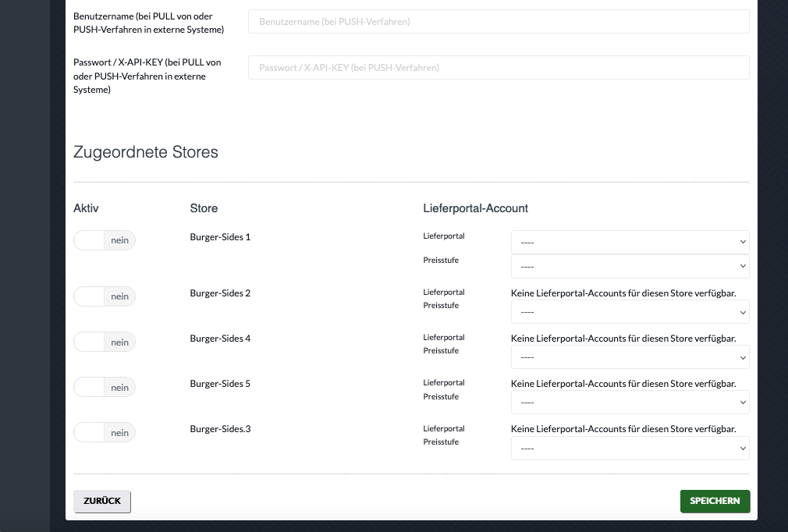This screenshot has height=532, width=788.
Task: Click Lieferportal label in Burger-Sides 1 row
Action: [444, 236]
